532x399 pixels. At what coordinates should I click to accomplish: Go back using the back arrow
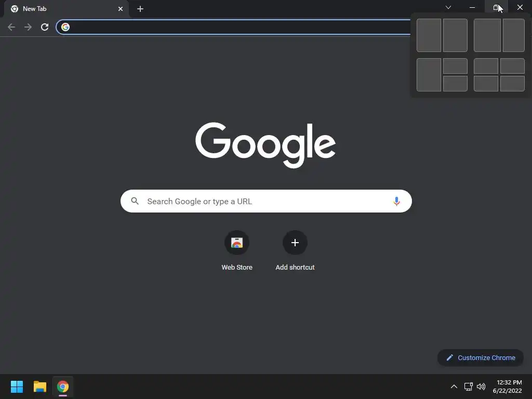(x=11, y=27)
